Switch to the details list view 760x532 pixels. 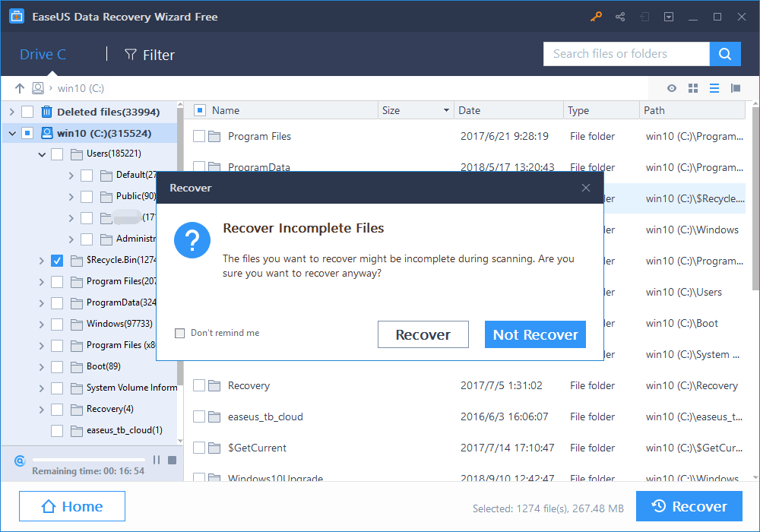714,88
